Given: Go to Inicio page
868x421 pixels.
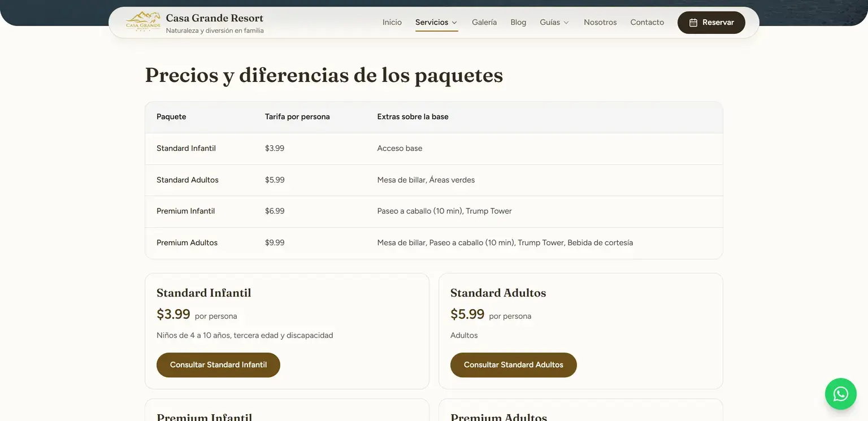Looking at the screenshot, I should (x=392, y=23).
